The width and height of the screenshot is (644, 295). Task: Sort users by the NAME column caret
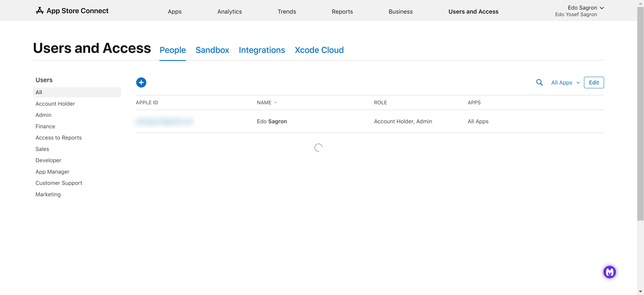[276, 103]
